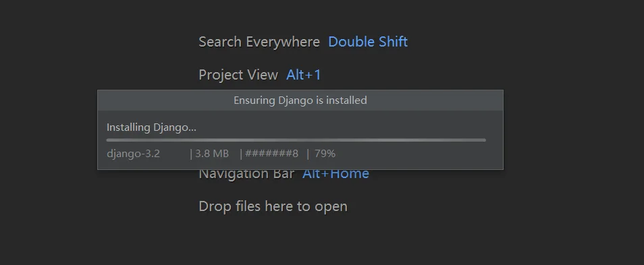
Task: Click the Drop files here to open text
Action: 273,206
